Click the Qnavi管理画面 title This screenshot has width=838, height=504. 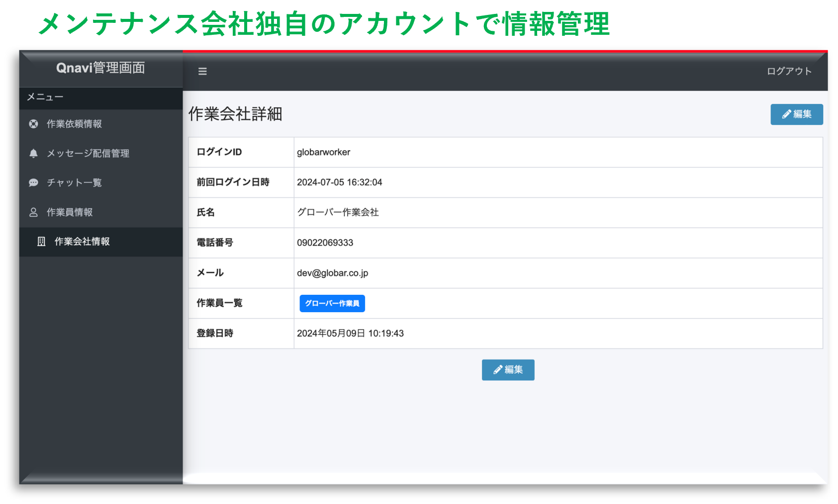point(100,68)
